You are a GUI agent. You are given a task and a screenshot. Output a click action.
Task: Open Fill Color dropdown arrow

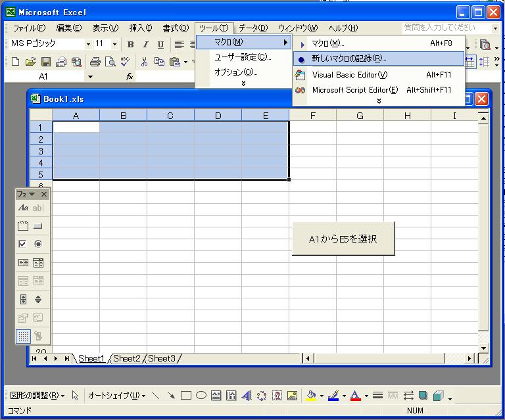coord(322,396)
